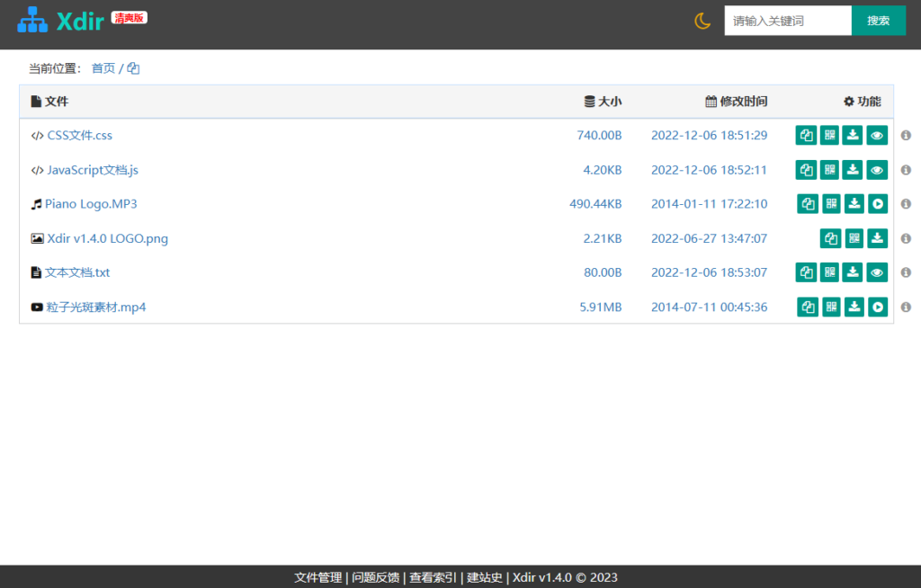Viewport: 921px width, 588px height.
Task: Click the 大小 column header
Action: pos(603,102)
